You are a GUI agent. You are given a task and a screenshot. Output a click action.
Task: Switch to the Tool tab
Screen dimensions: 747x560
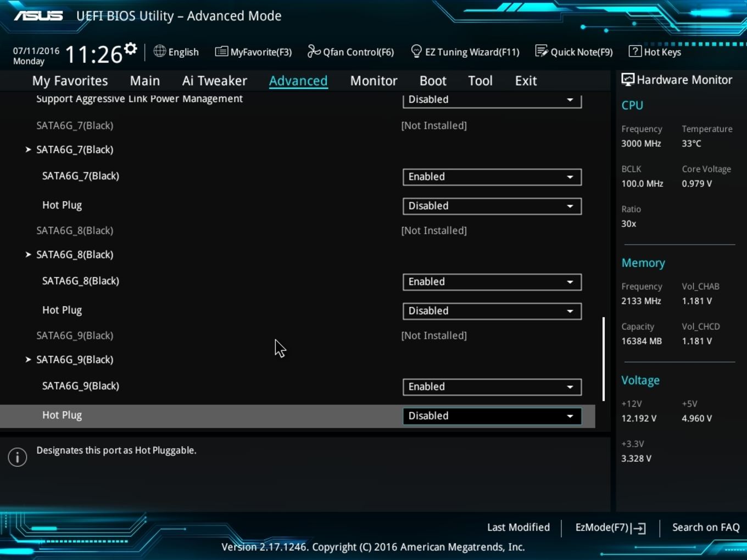pos(480,81)
